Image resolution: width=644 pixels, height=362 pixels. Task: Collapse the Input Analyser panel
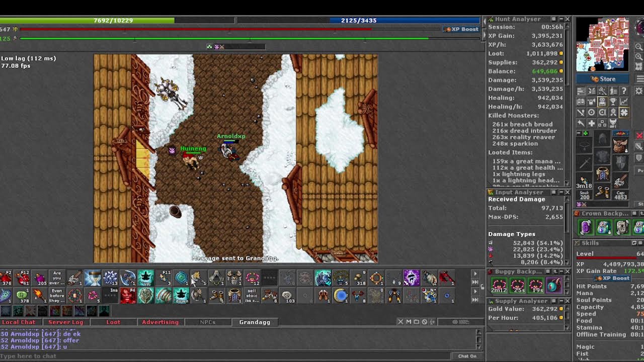(x=561, y=192)
